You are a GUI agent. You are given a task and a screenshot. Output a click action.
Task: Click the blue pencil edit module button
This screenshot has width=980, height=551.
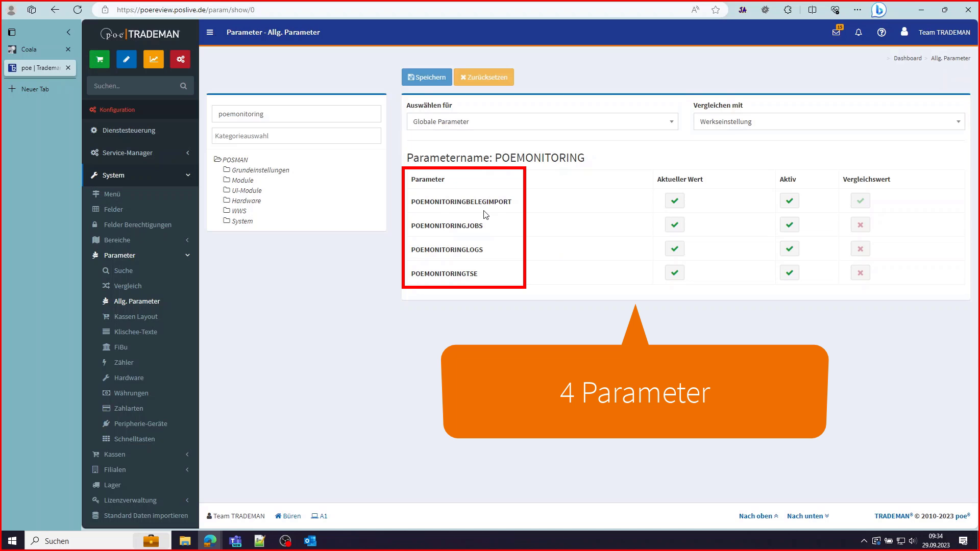click(127, 59)
